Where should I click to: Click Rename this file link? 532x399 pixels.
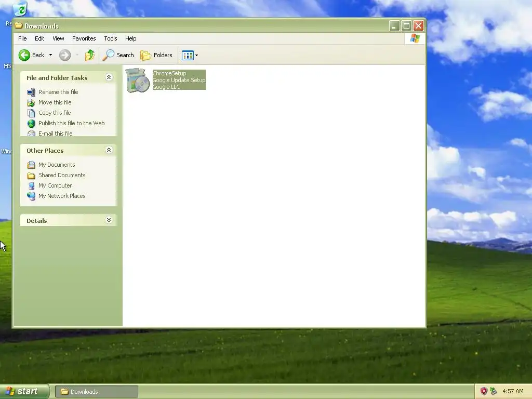pos(58,92)
